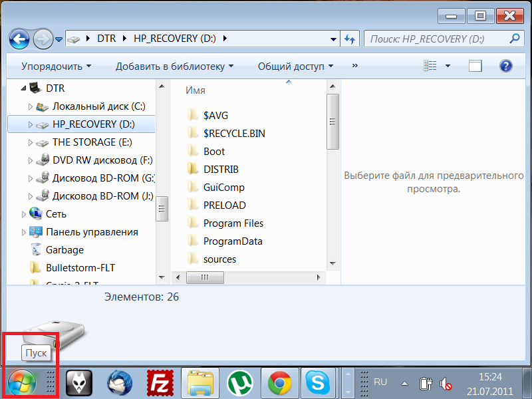Open Thunderbird from the taskbar

(120, 383)
